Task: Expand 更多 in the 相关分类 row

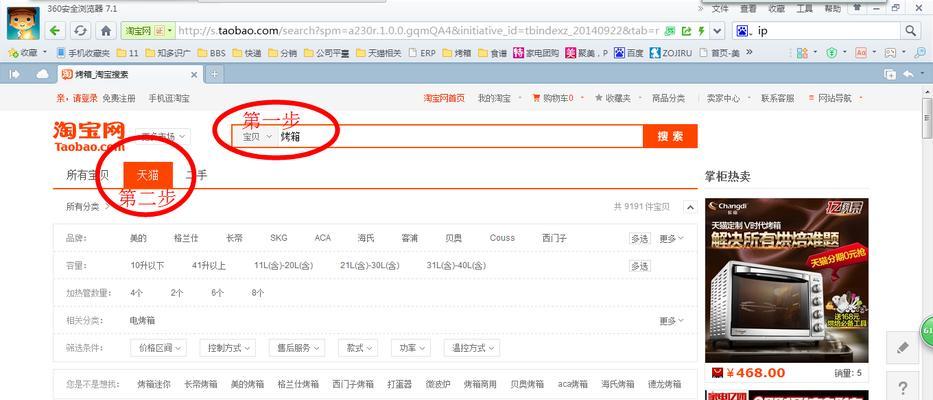Action: 671,321
